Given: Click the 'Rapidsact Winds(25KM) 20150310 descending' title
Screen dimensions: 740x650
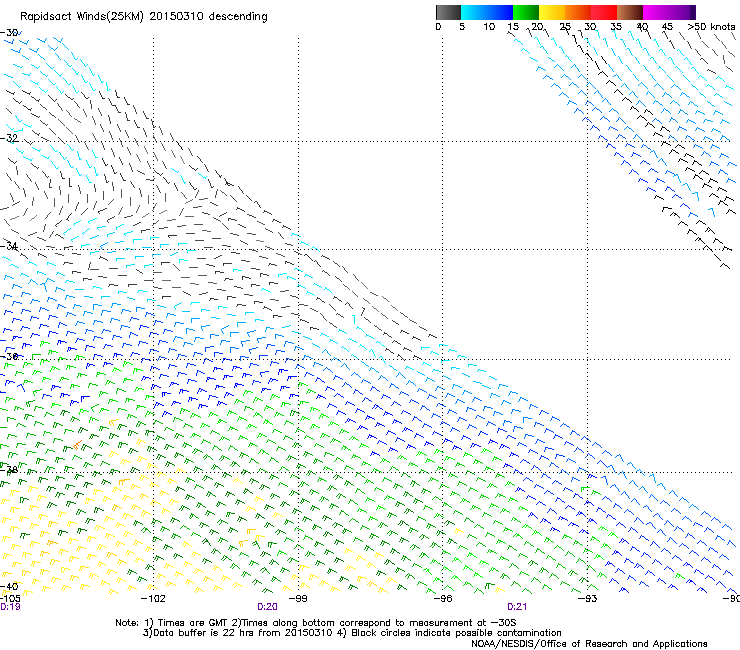Looking at the screenshot, I should 144,17.
